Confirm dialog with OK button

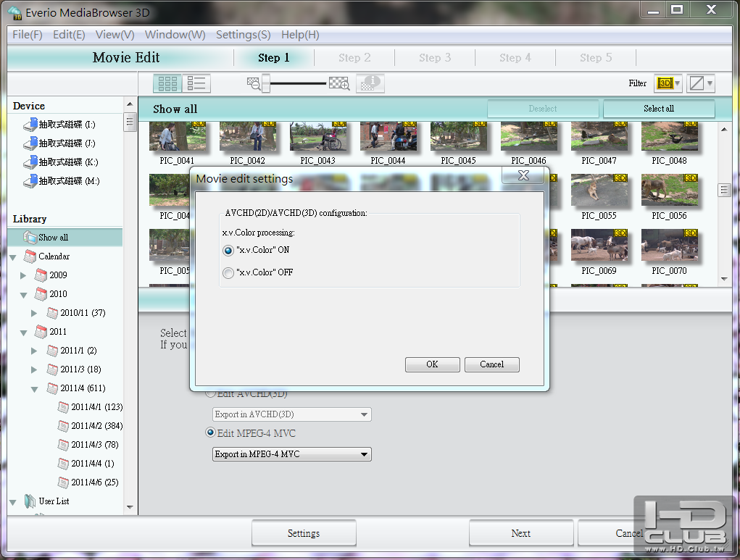coord(432,364)
